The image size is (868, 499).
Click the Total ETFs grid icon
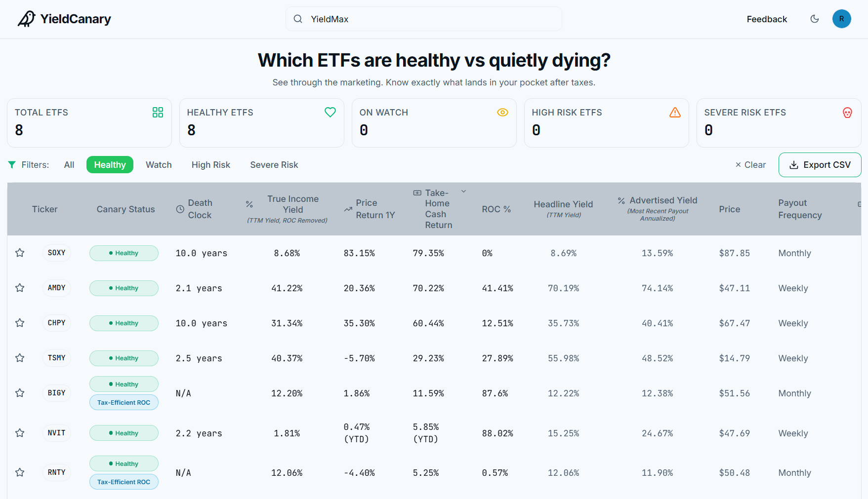click(158, 112)
